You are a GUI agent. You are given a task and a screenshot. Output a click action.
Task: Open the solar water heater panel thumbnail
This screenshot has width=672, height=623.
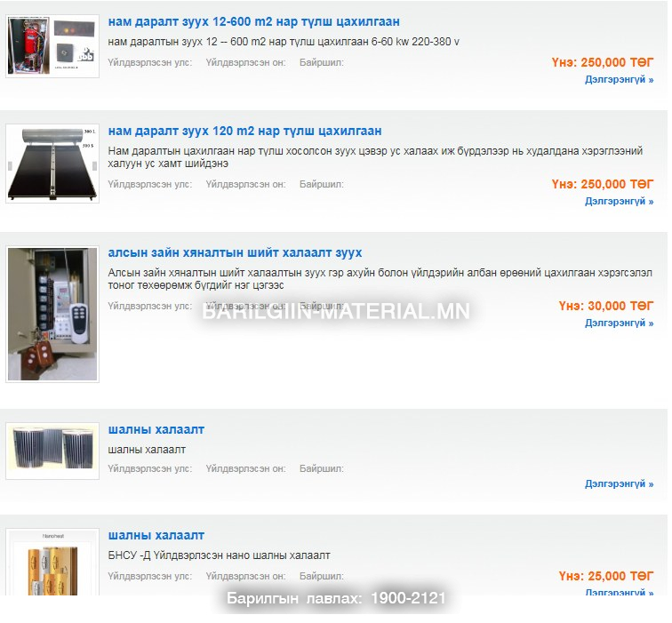tap(52, 164)
